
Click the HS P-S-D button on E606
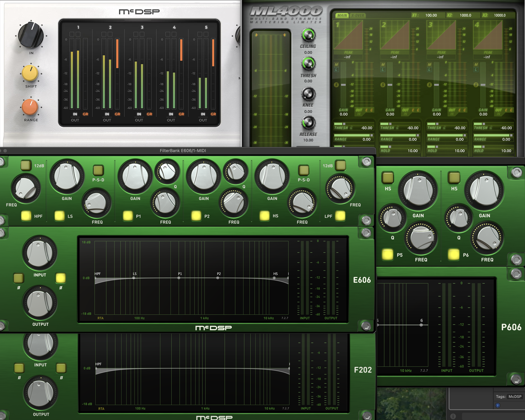[x=304, y=170]
